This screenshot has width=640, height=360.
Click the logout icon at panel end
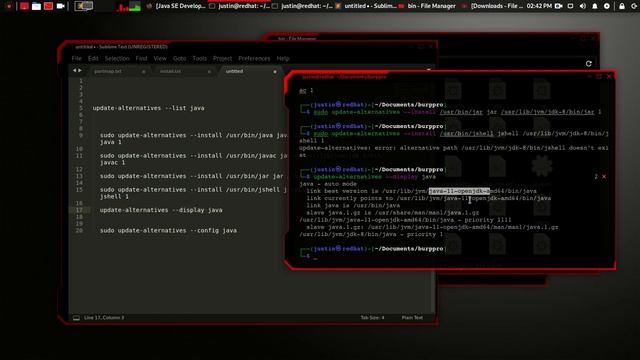[x=634, y=6]
